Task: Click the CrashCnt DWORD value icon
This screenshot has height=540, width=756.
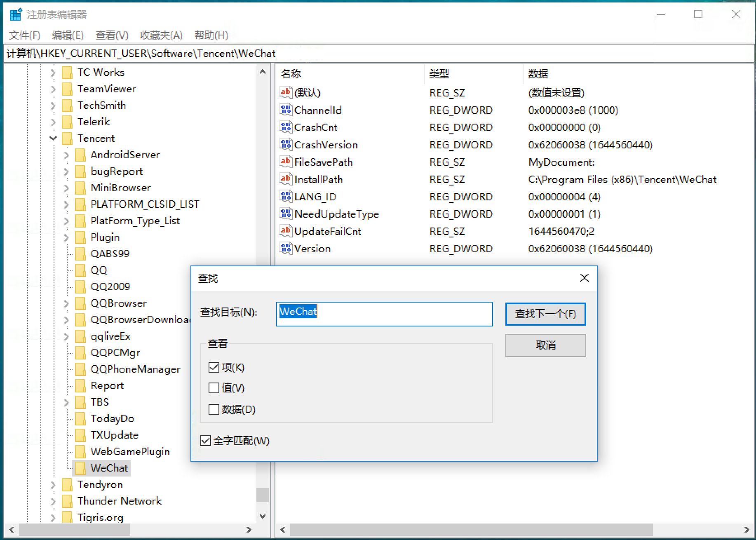Action: pyautogui.click(x=286, y=127)
